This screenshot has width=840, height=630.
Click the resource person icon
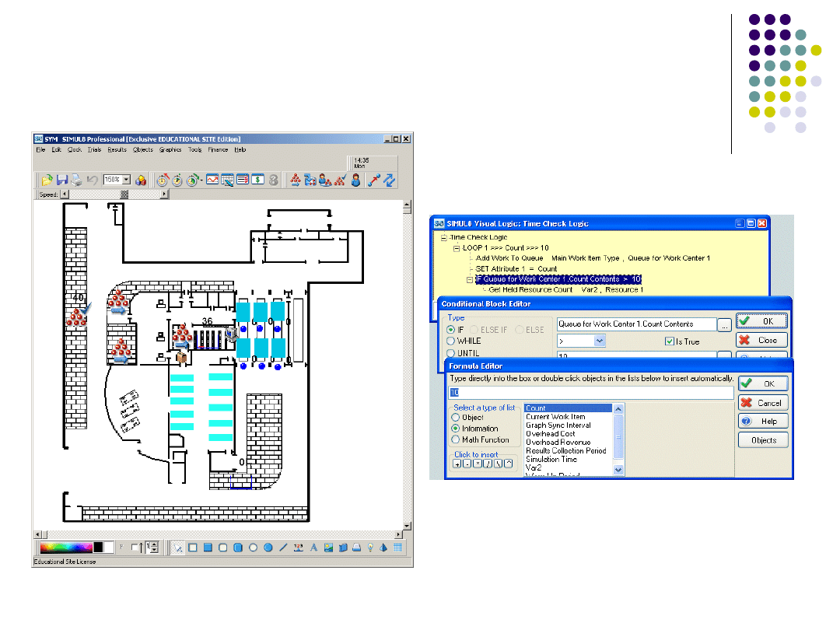(x=355, y=180)
